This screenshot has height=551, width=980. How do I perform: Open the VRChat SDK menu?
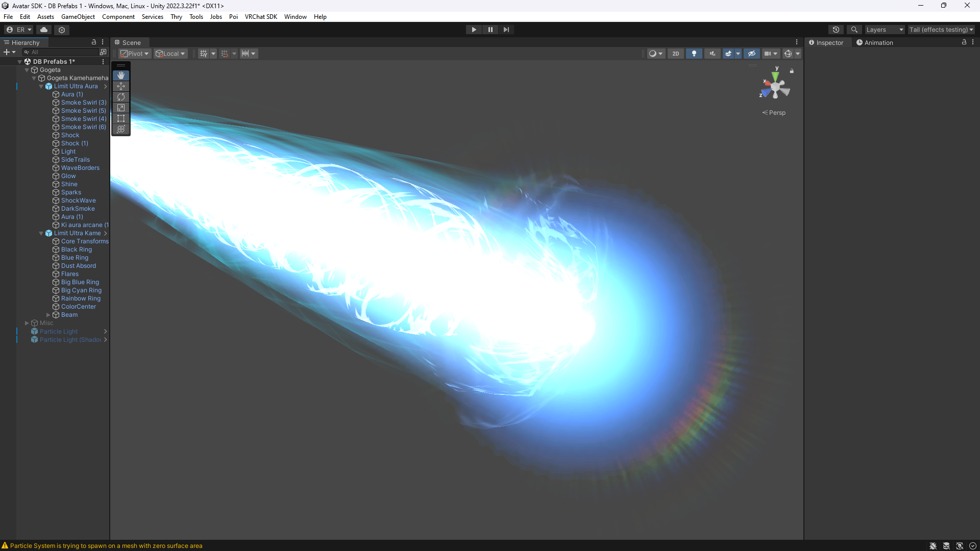pyautogui.click(x=260, y=17)
